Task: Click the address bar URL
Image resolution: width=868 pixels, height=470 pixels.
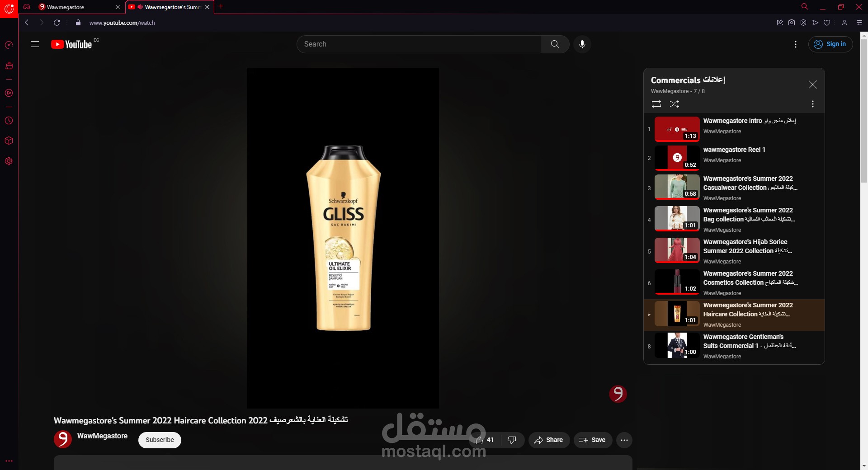Action: tap(122, 23)
